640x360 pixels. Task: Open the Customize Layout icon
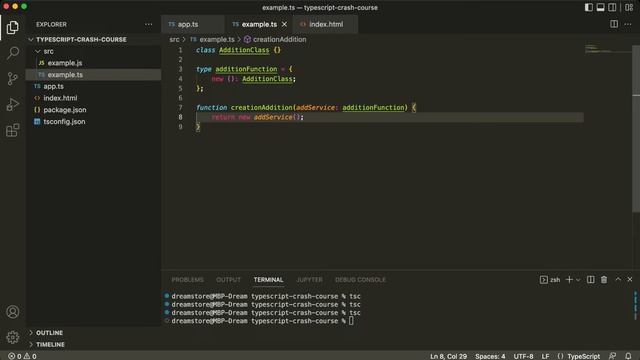tap(629, 7)
